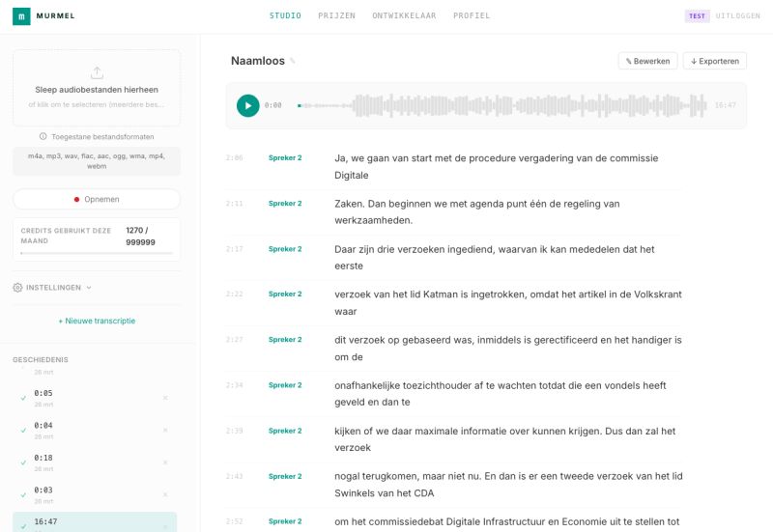The width and height of the screenshot is (773, 532).
Task: Jump to timestamp 2:11
Action: tap(234, 204)
